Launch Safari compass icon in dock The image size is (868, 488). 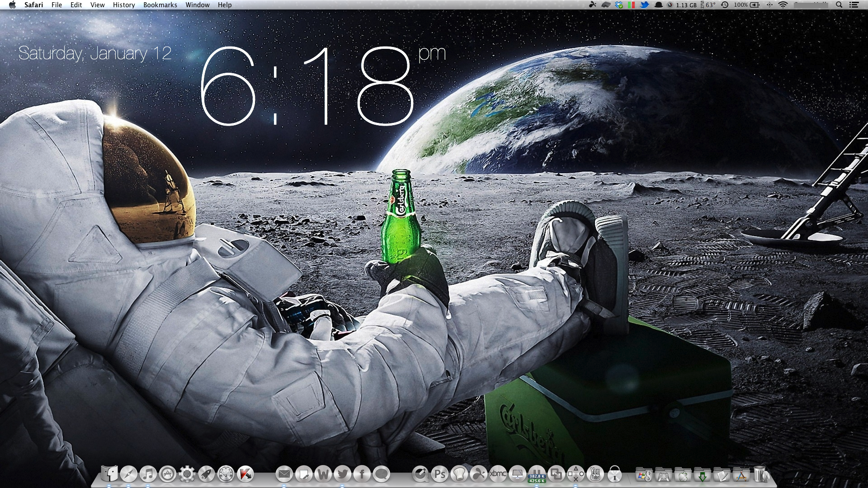tap(129, 474)
